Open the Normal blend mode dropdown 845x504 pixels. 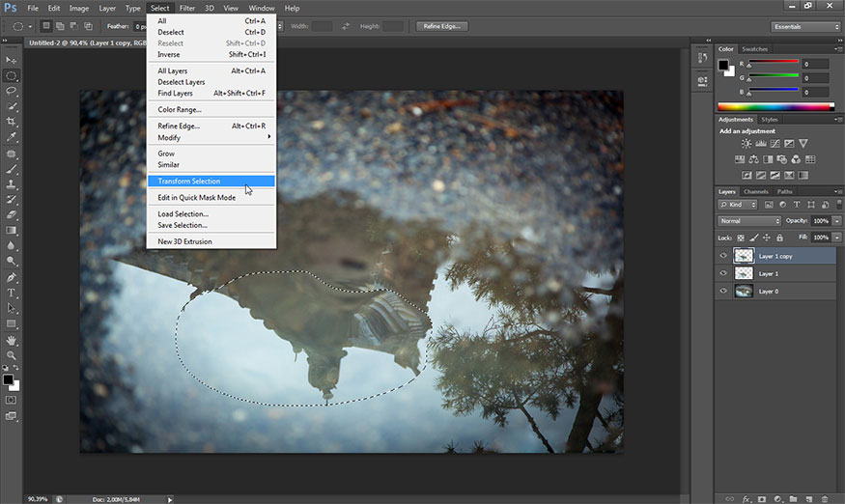tap(749, 221)
